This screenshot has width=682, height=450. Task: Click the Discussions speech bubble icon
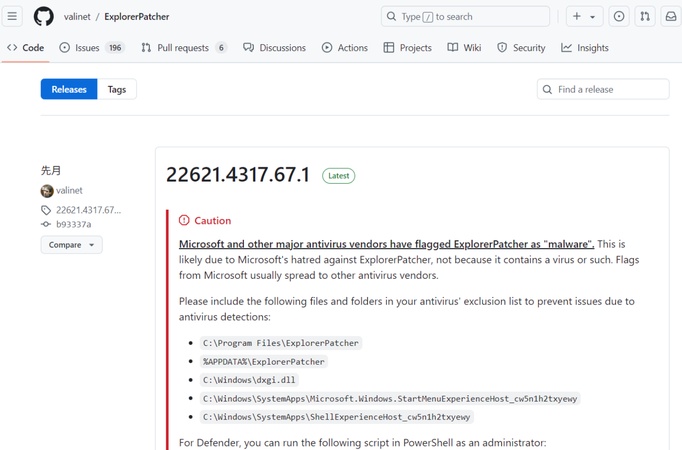pyautogui.click(x=248, y=47)
